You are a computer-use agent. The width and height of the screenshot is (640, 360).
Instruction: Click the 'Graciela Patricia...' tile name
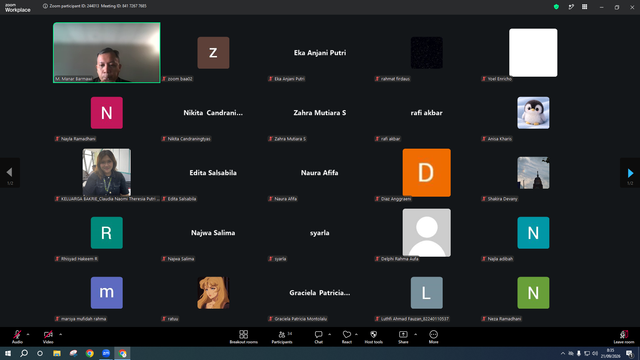point(320,293)
